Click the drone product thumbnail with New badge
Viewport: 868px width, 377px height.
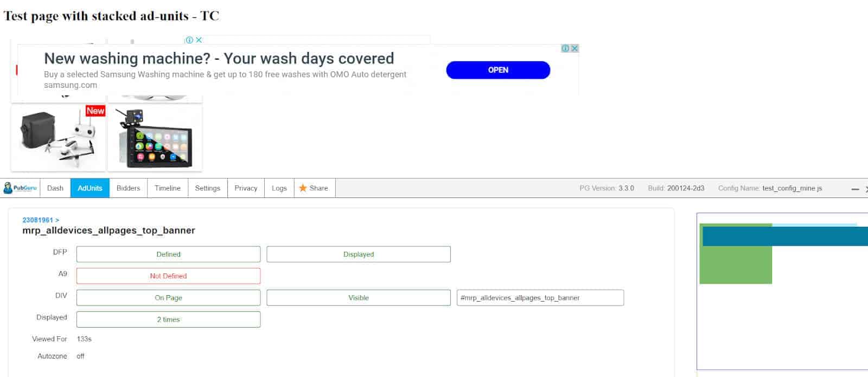(59, 138)
